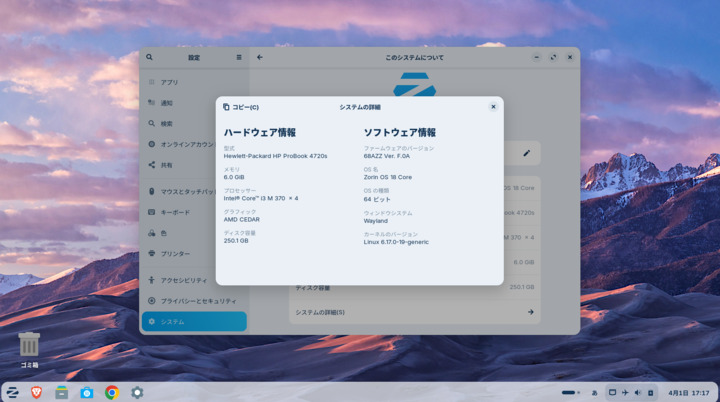Launch Brave browser from the taskbar
Viewport: 720px width, 402px height.
pos(36,392)
